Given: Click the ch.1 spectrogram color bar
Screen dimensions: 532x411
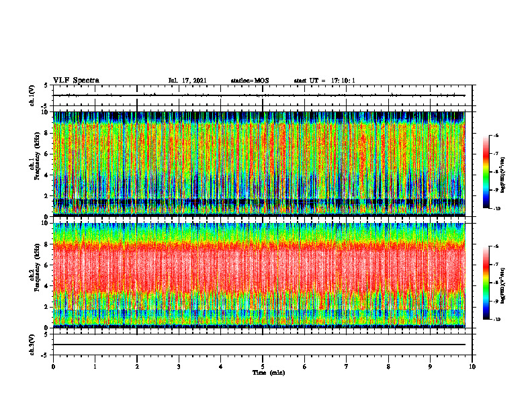Looking at the screenshot, I should click(486, 172).
